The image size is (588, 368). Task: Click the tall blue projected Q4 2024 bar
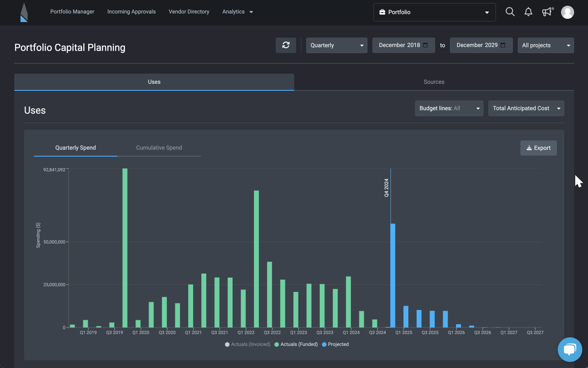point(393,276)
